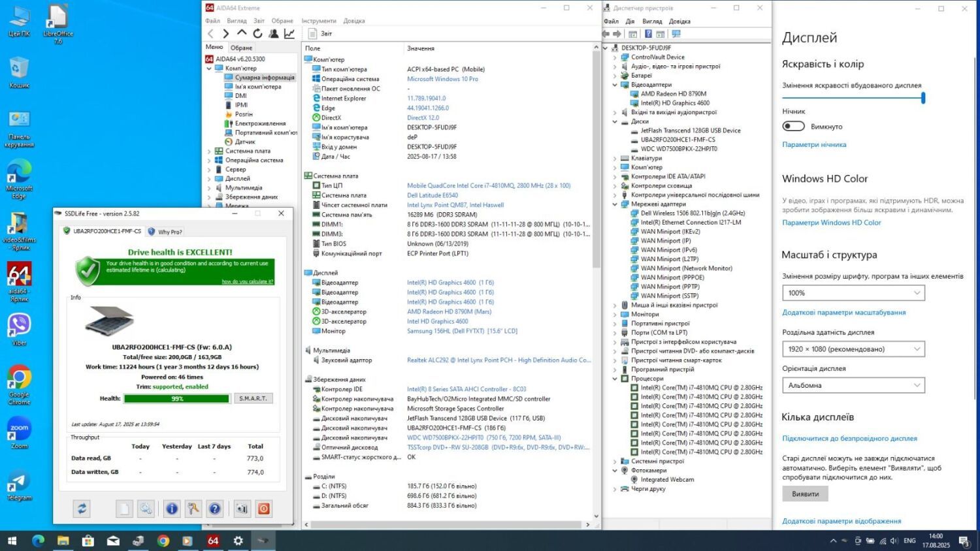Click the blue info icon in SSDLife
980x551 pixels.
point(172,509)
